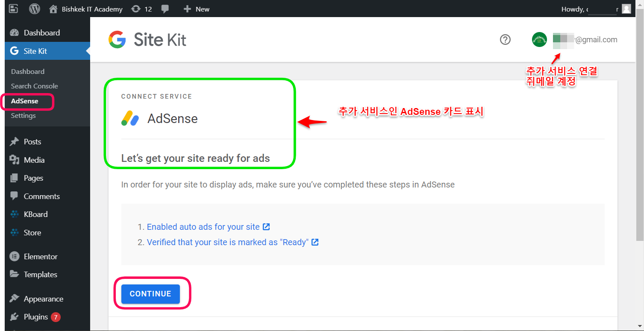
Task: Open the gmail.com account menu
Action: [585, 40]
